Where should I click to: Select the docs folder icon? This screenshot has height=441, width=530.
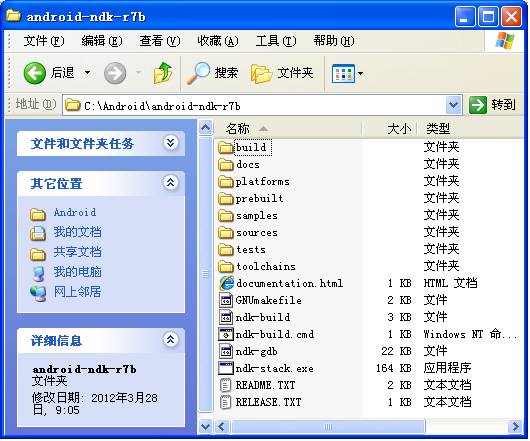226,165
